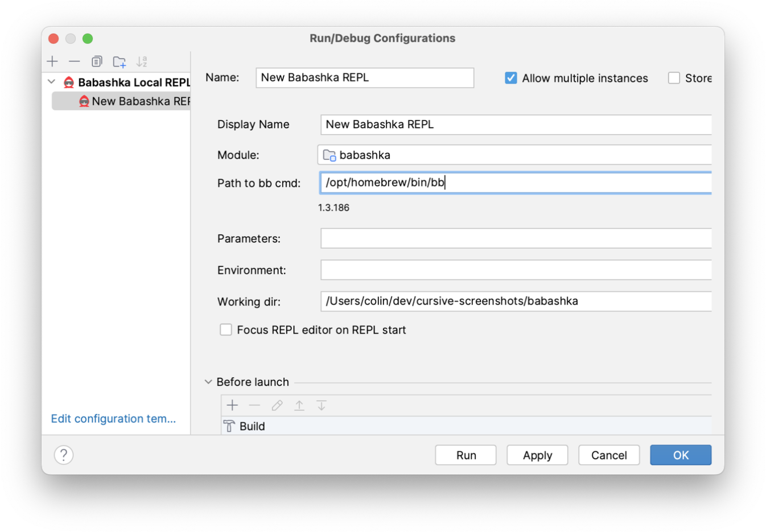The height and width of the screenshot is (532, 766).
Task: Focus the Name input field
Action: [365, 78]
